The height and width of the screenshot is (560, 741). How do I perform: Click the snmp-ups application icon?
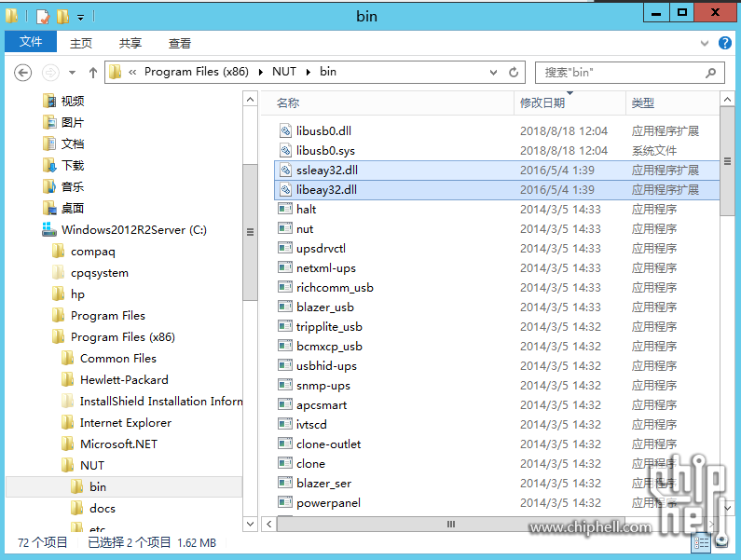tap(285, 385)
